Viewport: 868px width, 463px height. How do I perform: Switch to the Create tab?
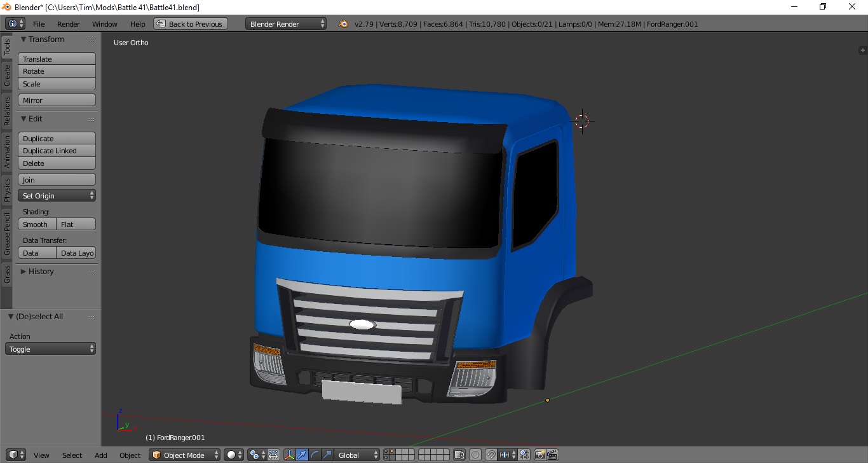[x=7, y=76]
